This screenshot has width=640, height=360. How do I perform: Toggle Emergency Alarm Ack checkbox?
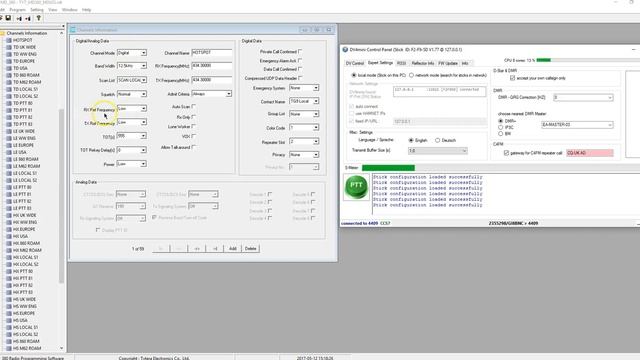(x=300, y=60)
